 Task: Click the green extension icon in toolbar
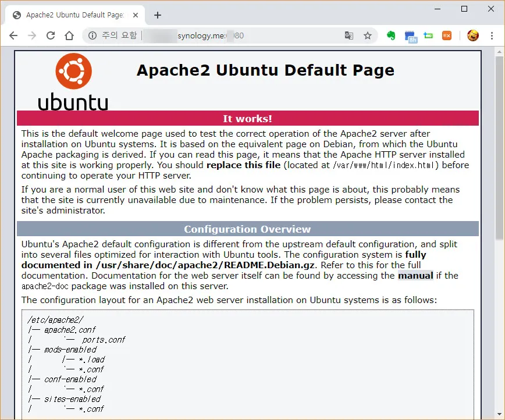429,35
